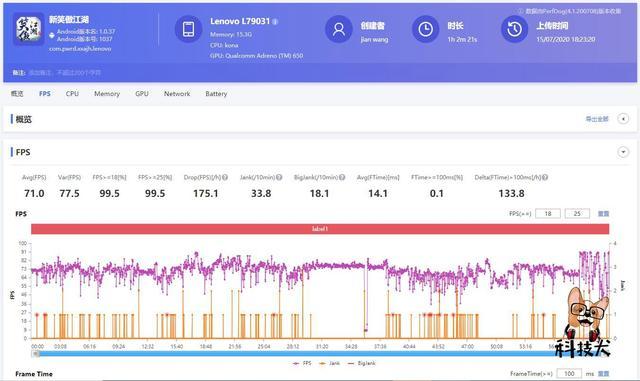The image size is (640, 381).
Task: Click the left handle of timeline slider
Action: tap(36, 354)
